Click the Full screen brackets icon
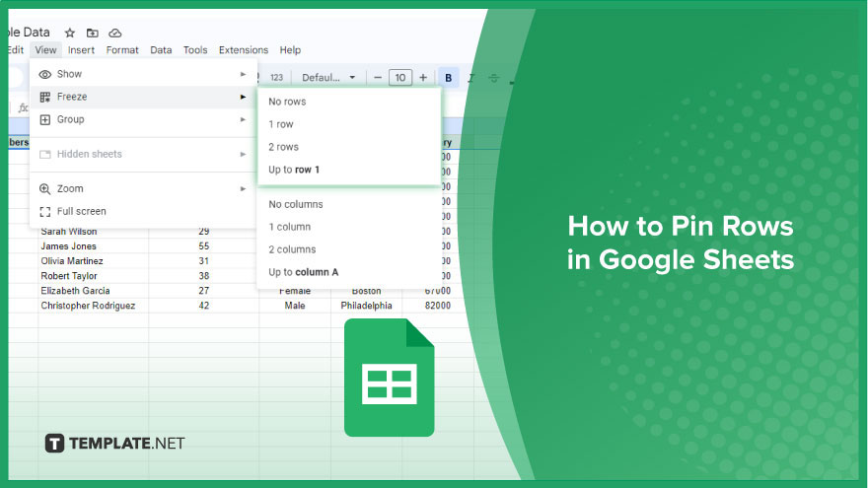 tap(44, 211)
